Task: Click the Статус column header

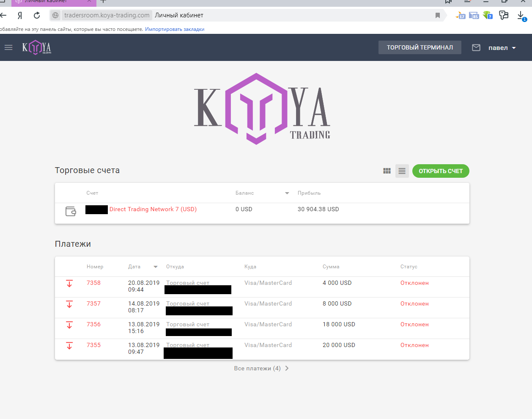Action: coord(409,267)
